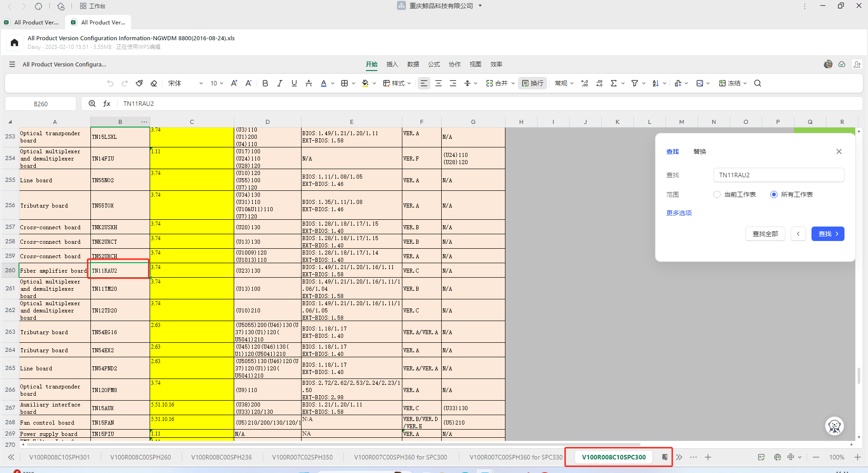Open the insert function fx dialog

(x=107, y=104)
